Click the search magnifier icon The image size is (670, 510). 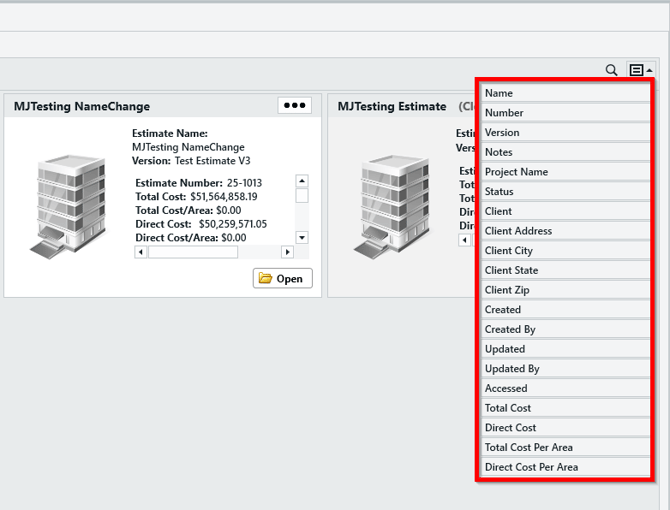point(611,70)
